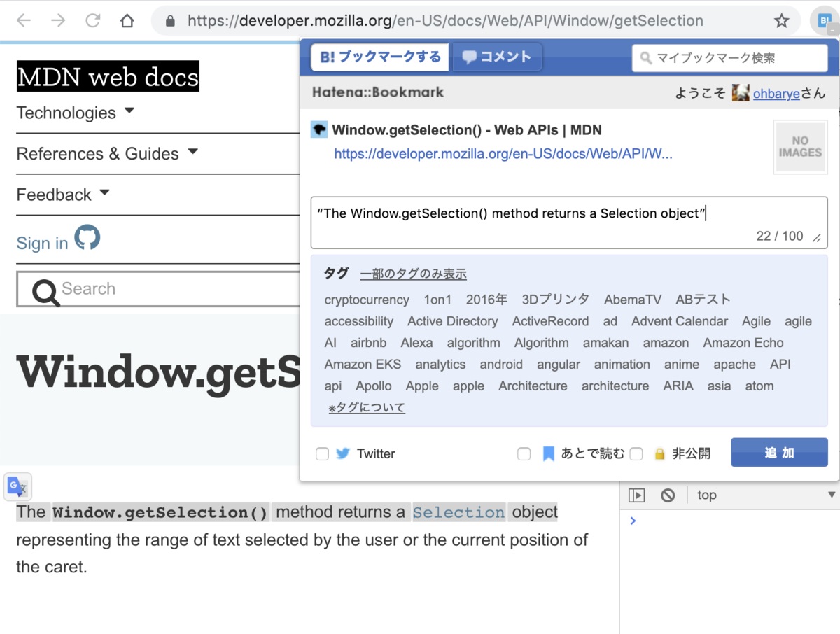Screen dimensions: 840x634
Task: Click the console prompt chevron
Action: coord(633,521)
